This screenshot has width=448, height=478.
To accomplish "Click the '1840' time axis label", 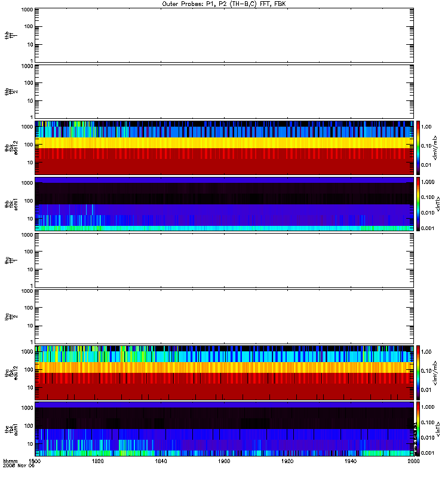I will [x=161, y=461].
